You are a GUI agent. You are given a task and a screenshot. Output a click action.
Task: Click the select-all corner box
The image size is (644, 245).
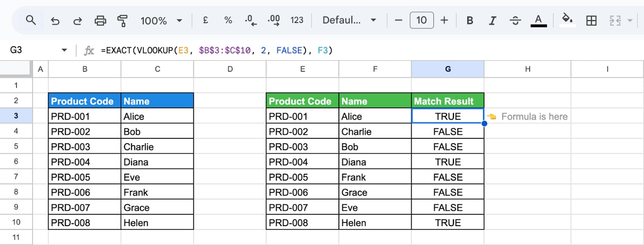pyautogui.click(x=16, y=69)
